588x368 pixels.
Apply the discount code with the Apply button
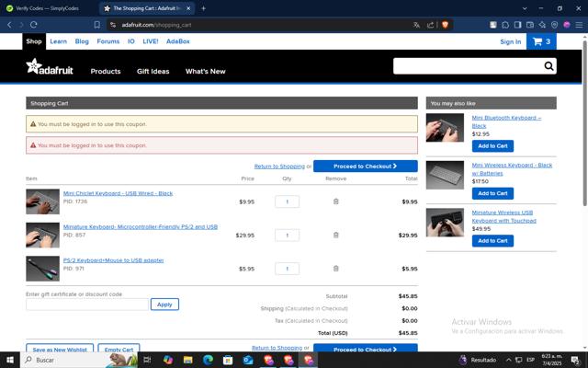point(164,305)
